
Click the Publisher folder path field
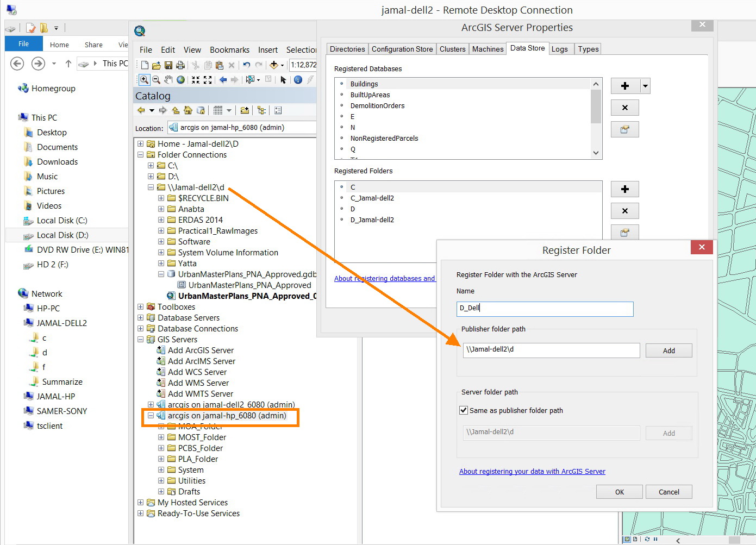pos(552,350)
